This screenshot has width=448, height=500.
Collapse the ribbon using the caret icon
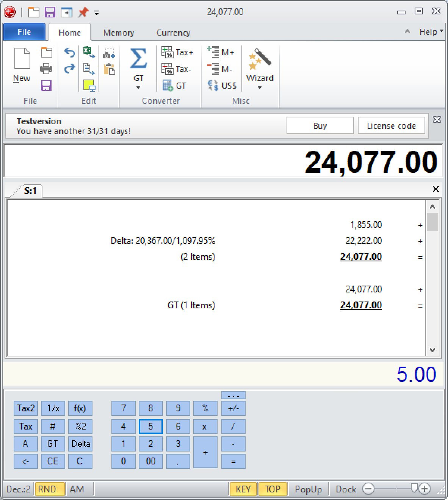407,31
